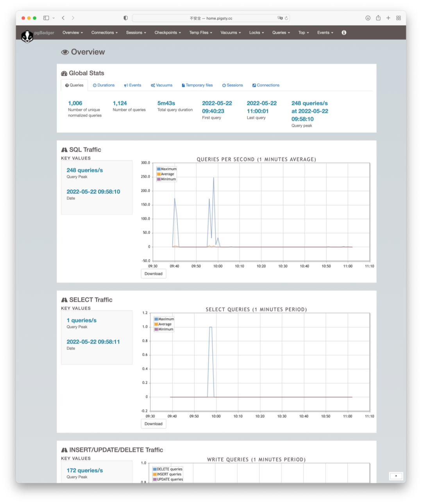Toggle Maximum series in SQL Traffic legend

(x=166, y=169)
